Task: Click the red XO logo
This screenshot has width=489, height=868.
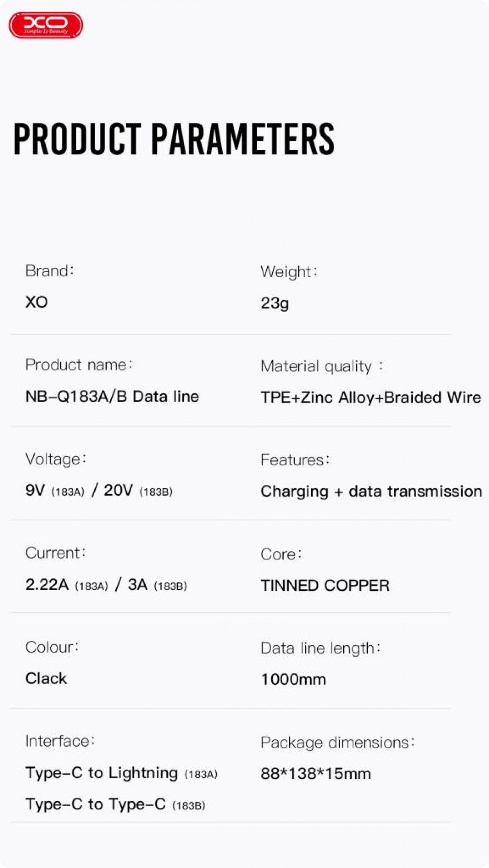Action: pos(46,25)
